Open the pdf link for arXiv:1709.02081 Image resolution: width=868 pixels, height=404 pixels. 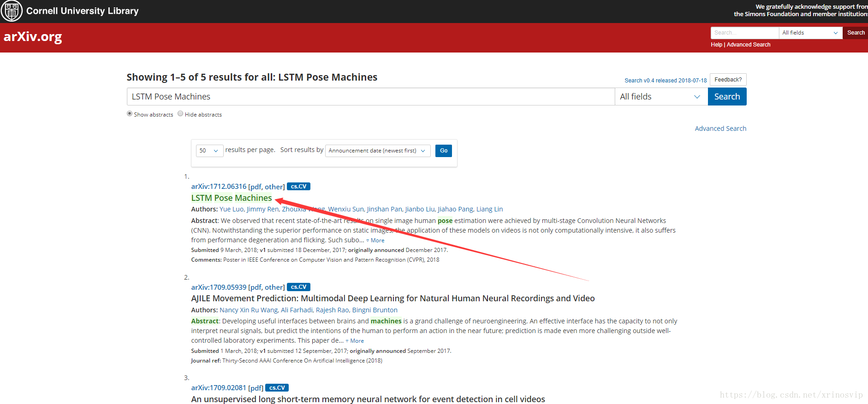[256, 388]
